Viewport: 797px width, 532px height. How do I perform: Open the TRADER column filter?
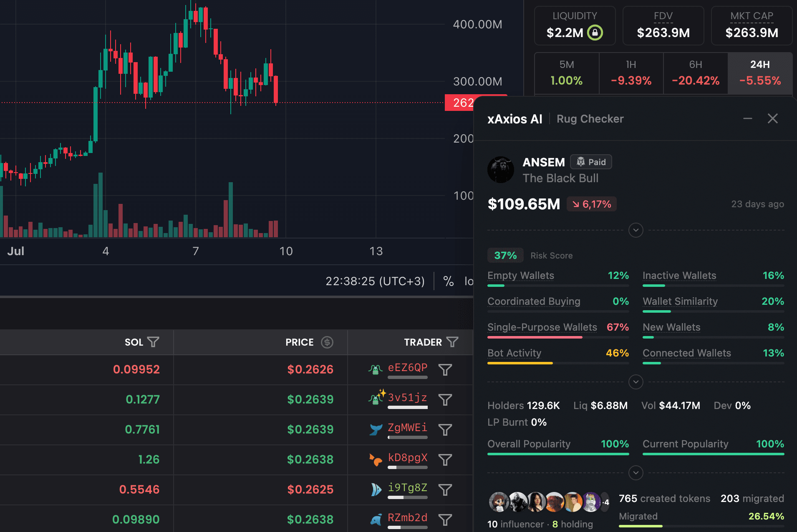[x=452, y=342]
